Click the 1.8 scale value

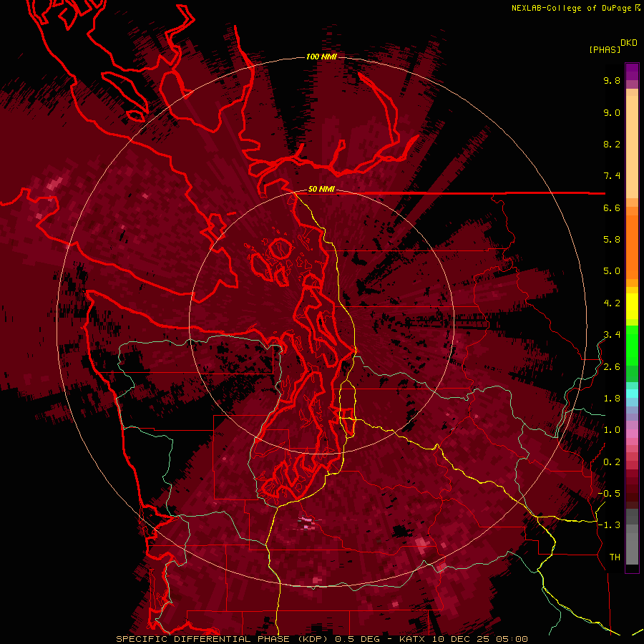(x=612, y=399)
